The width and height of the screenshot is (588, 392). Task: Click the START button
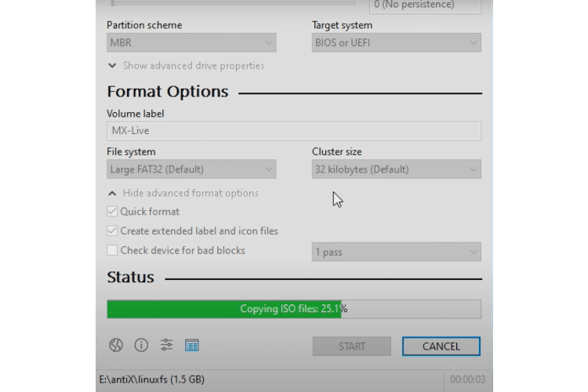(x=352, y=346)
